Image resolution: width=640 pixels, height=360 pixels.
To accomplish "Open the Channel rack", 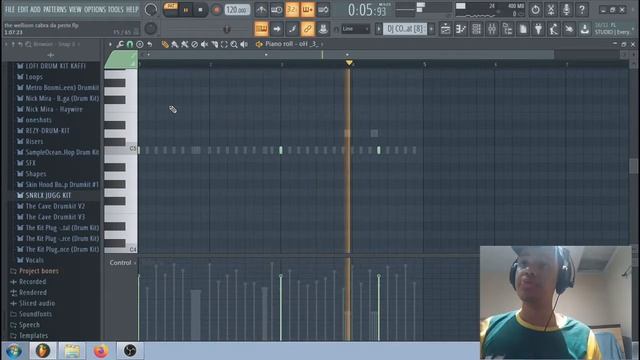I will tap(476, 29).
